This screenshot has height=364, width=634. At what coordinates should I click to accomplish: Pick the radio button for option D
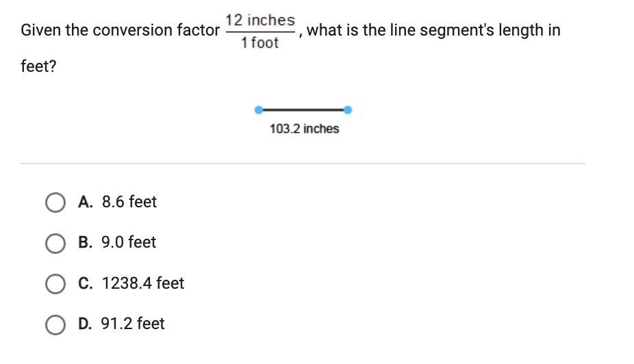point(55,324)
